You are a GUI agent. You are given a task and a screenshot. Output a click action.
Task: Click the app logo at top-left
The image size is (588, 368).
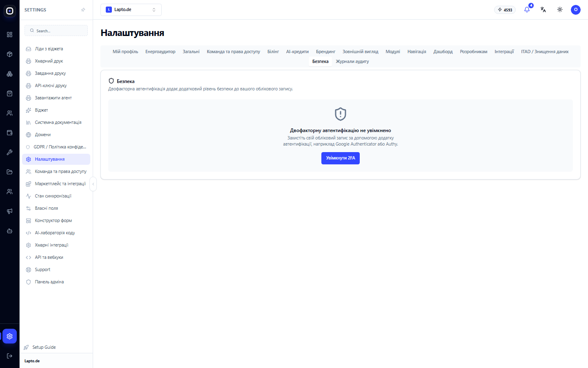pos(10,11)
